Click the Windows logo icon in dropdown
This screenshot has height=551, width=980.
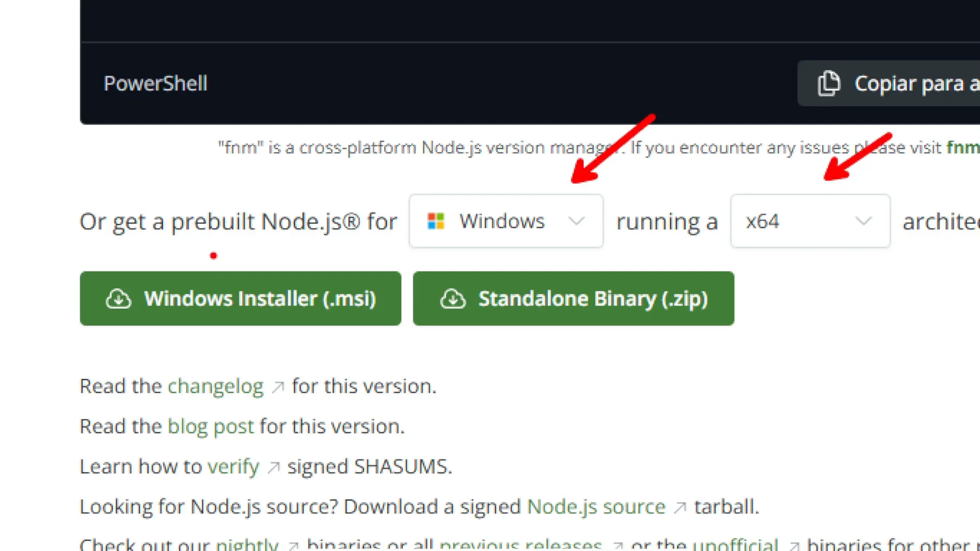pos(435,221)
